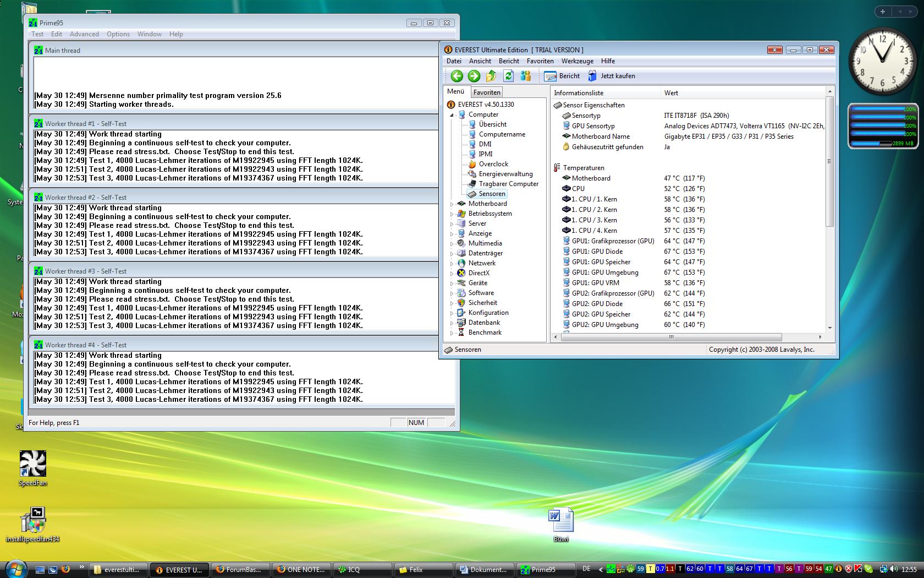Click Jetzt kaufen in the EVEREST toolbar

pos(611,76)
